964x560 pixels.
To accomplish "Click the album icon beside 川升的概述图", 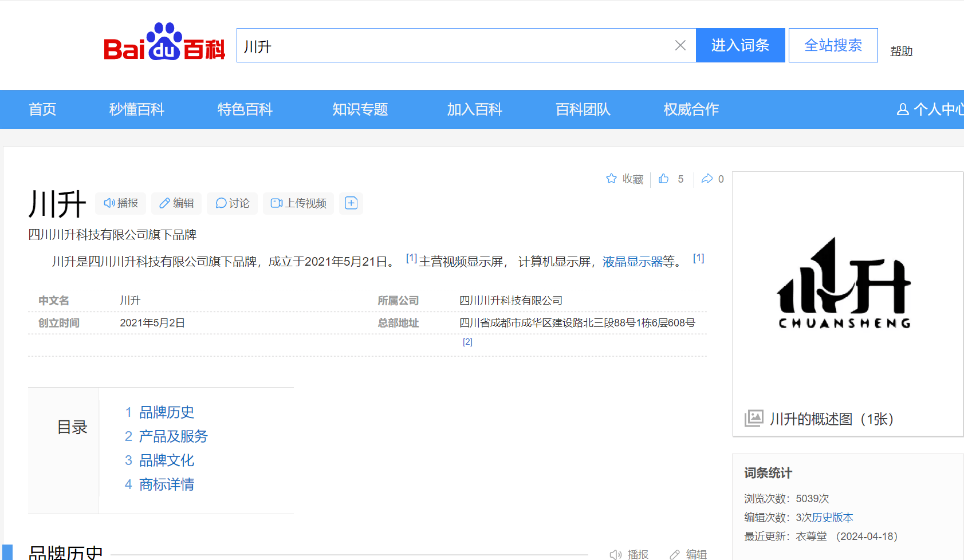I will click(754, 419).
